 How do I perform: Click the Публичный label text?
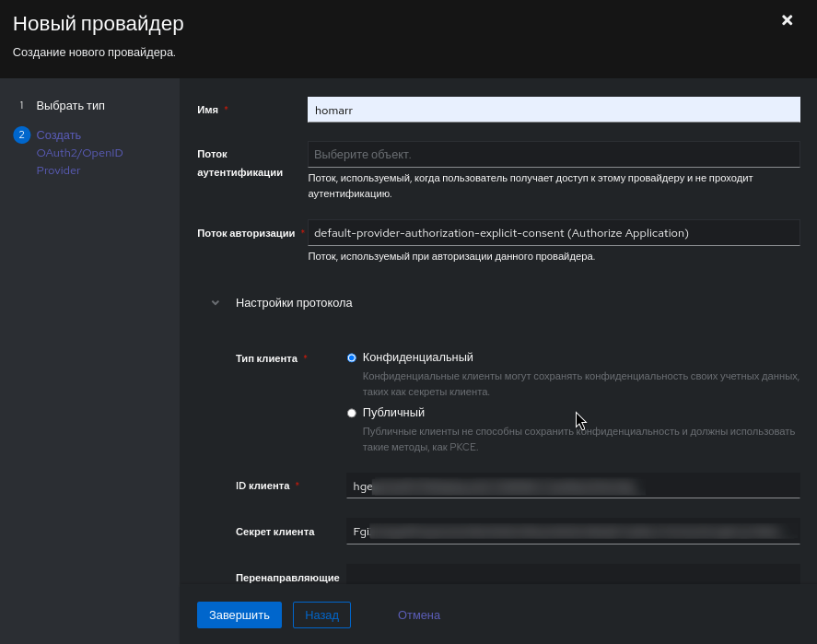393,413
